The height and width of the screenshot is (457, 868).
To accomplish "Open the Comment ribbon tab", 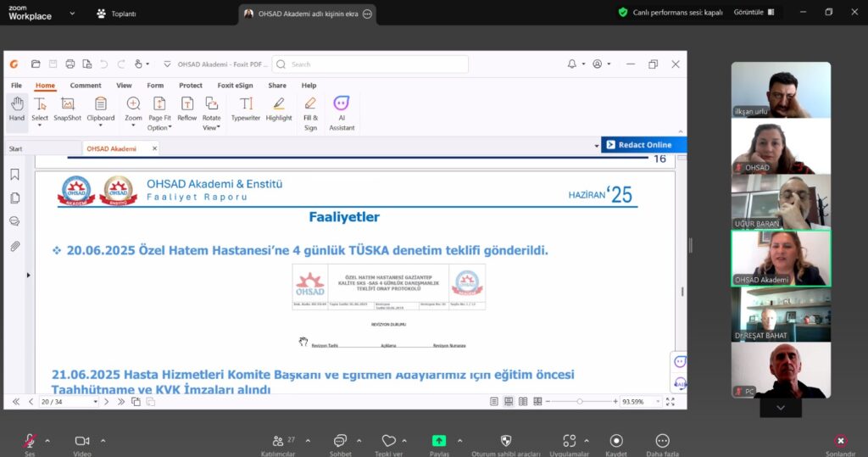I will coord(86,86).
